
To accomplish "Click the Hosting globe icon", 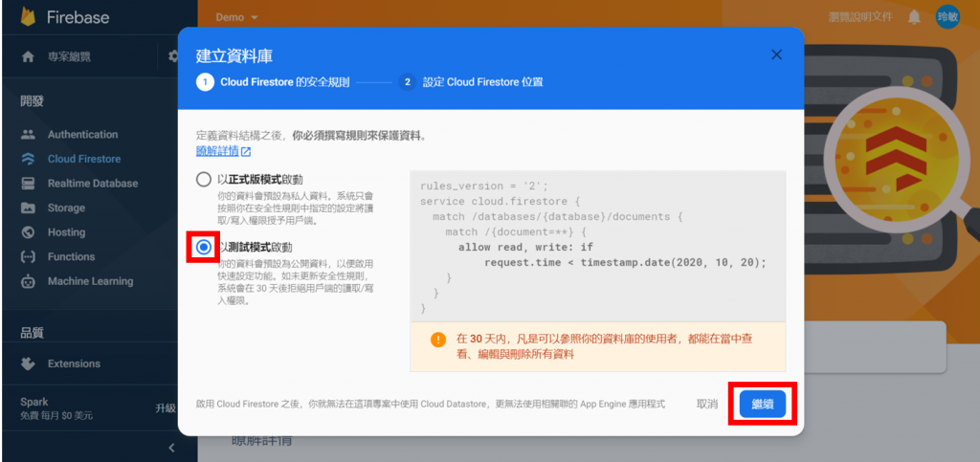I will tap(28, 232).
